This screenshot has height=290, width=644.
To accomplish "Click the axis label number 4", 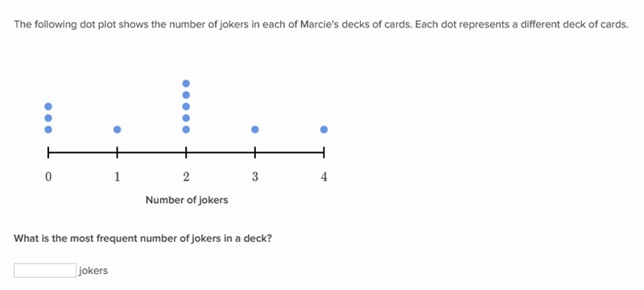I will click(324, 177).
